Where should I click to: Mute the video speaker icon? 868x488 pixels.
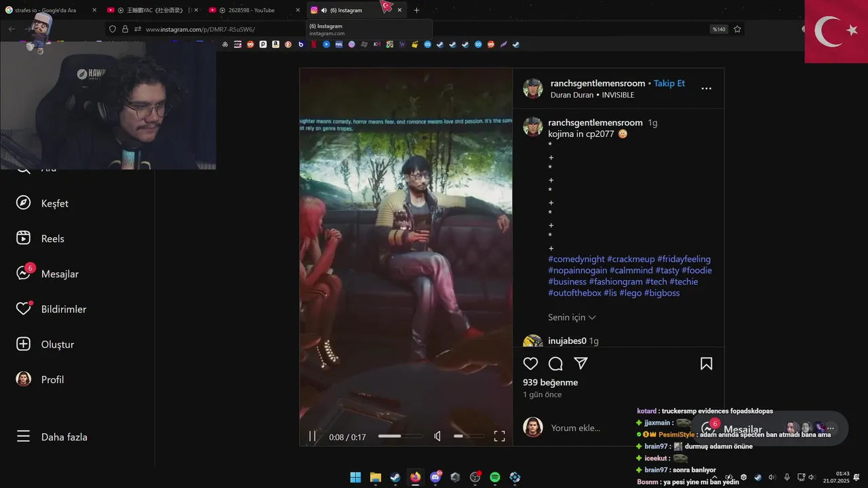tap(437, 436)
